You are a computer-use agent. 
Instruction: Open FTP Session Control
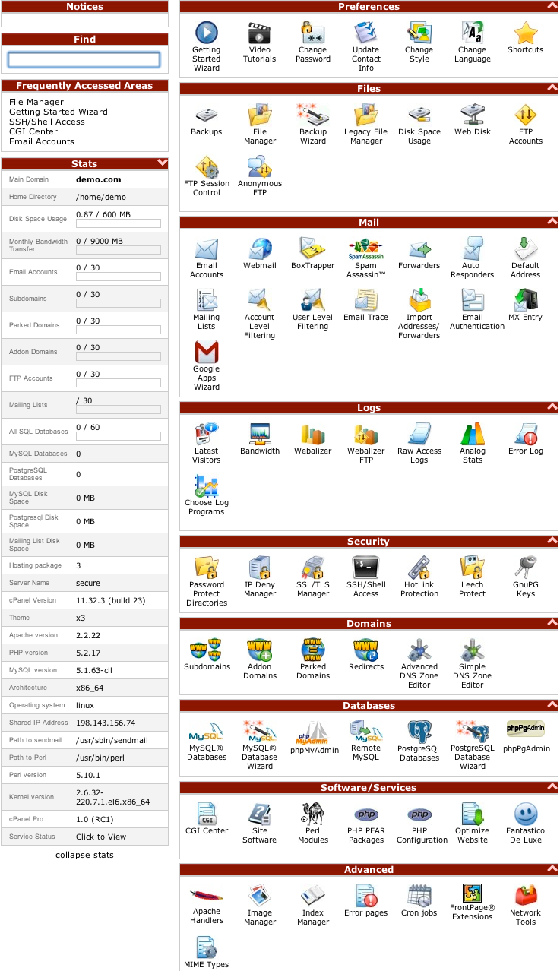coord(206,166)
